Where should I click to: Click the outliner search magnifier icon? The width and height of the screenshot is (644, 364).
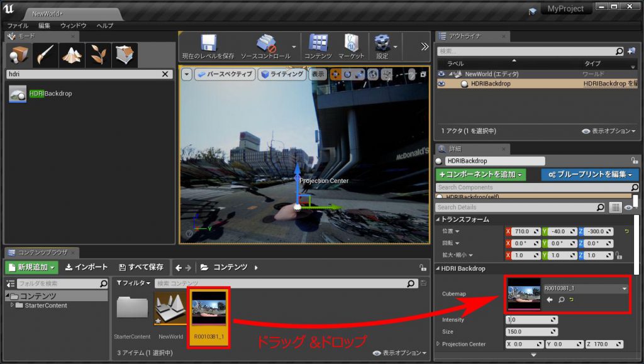619,52
